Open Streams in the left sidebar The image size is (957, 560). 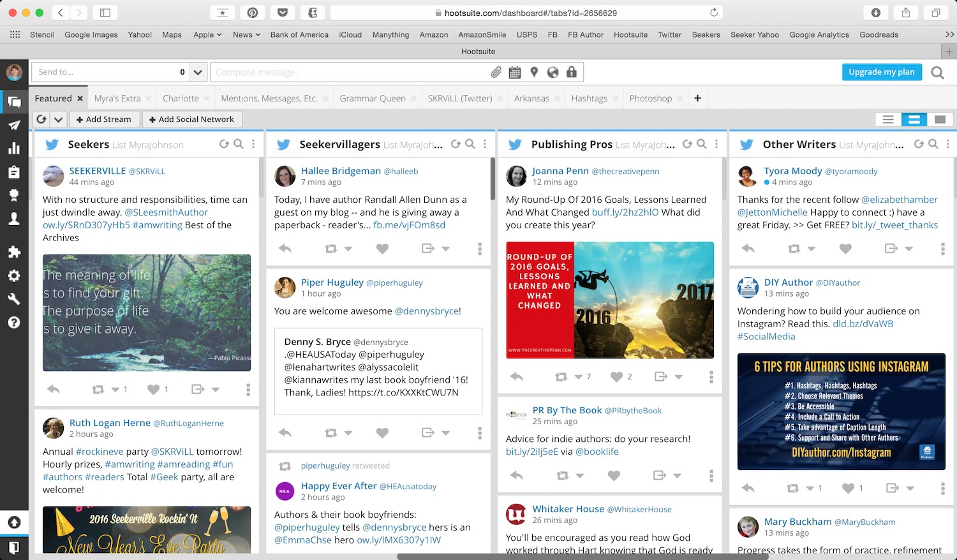pos(13,101)
